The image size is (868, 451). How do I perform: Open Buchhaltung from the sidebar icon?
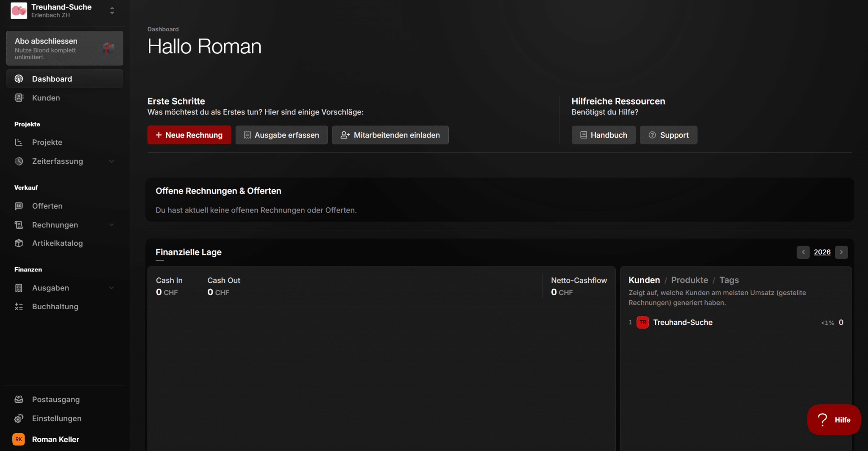coord(19,306)
